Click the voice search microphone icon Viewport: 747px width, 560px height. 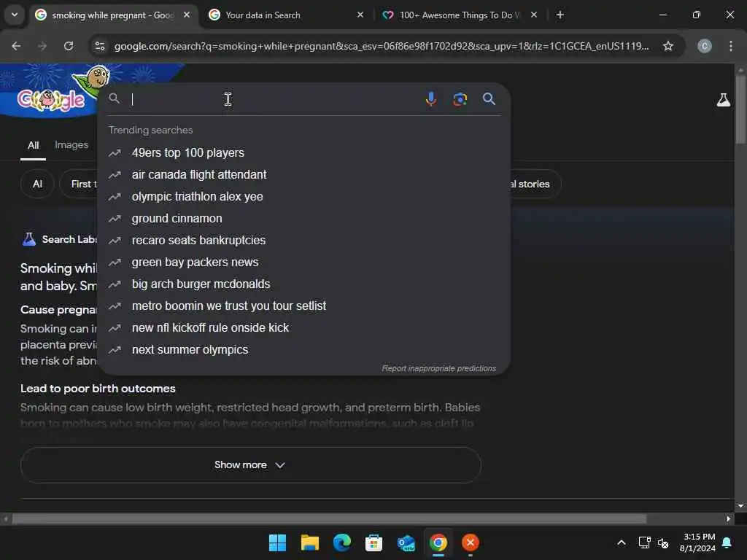click(430, 98)
